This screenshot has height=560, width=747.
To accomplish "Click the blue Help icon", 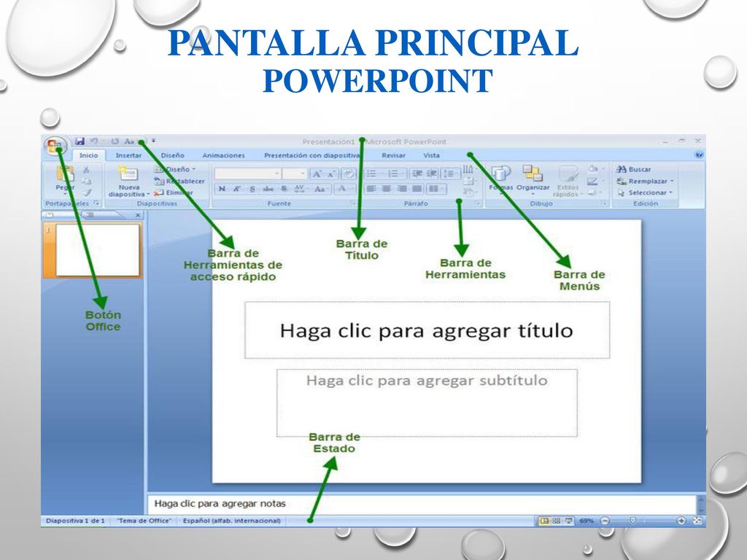I will [699, 155].
